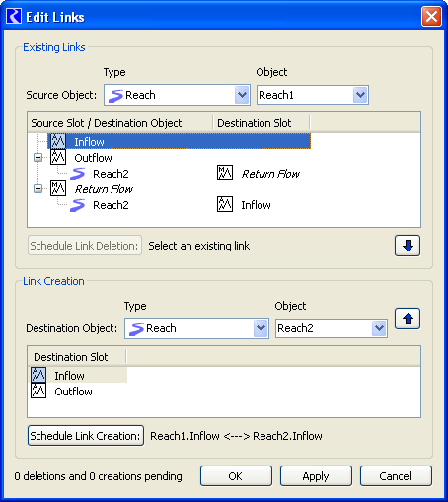Click the blue up arrow button
The width and height of the screenshot is (448, 502).
[x=408, y=319]
